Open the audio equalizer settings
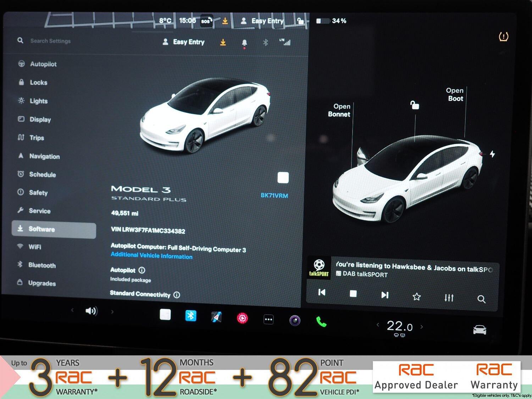 (x=449, y=298)
